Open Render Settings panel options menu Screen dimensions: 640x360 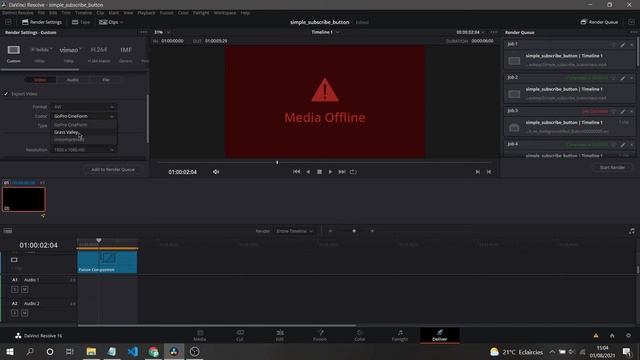coord(143,32)
